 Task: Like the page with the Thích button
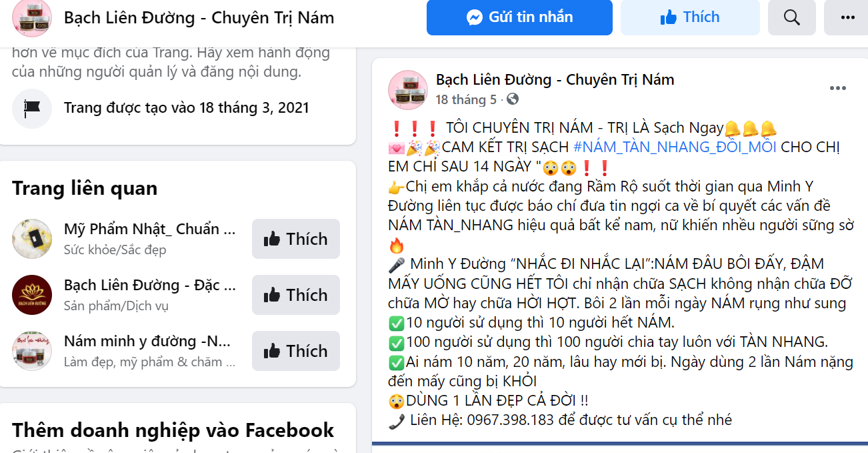690,17
